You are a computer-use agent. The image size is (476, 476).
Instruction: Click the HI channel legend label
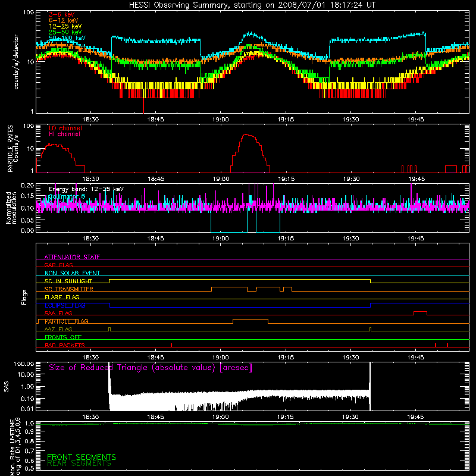(x=64, y=134)
